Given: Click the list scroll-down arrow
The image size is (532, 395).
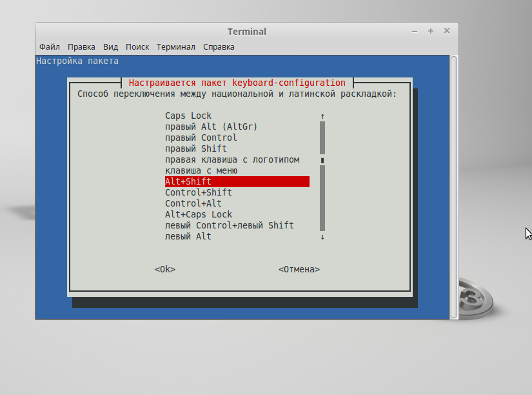Looking at the screenshot, I should (x=322, y=237).
